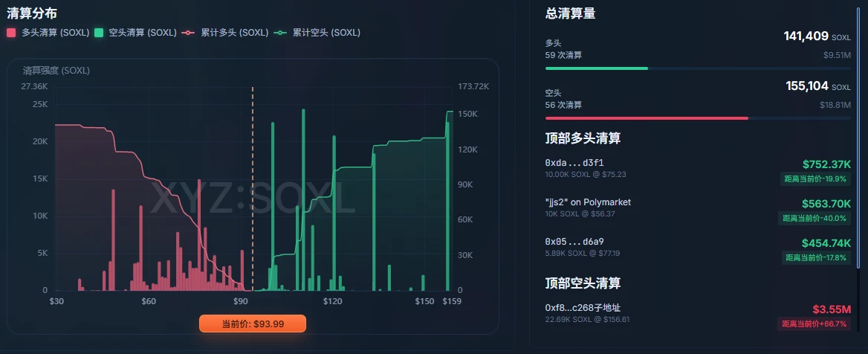Screen dimensions: 868x354
Task: Click the 清算强度 (SOXL) axis title
Action: pos(56,71)
